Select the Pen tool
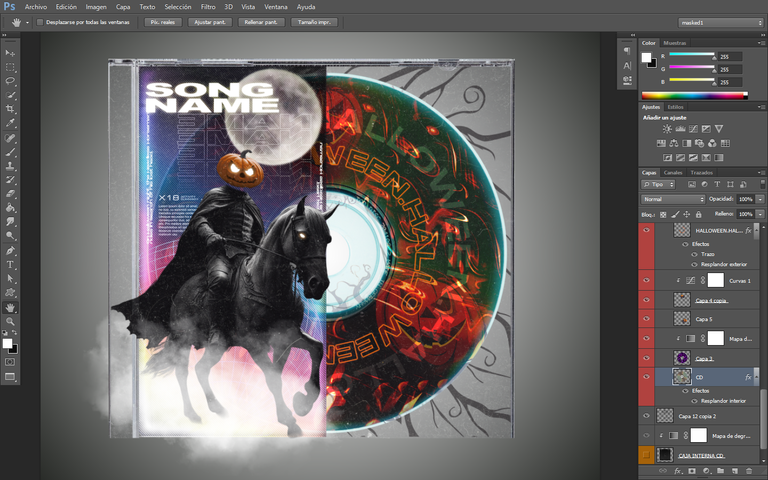This screenshot has width=768, height=480. click(x=10, y=251)
